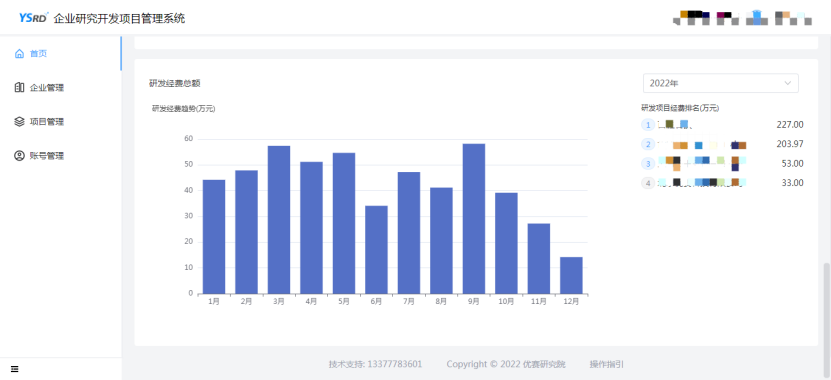
Task: Open the 2022年 year dropdown
Action: click(721, 83)
